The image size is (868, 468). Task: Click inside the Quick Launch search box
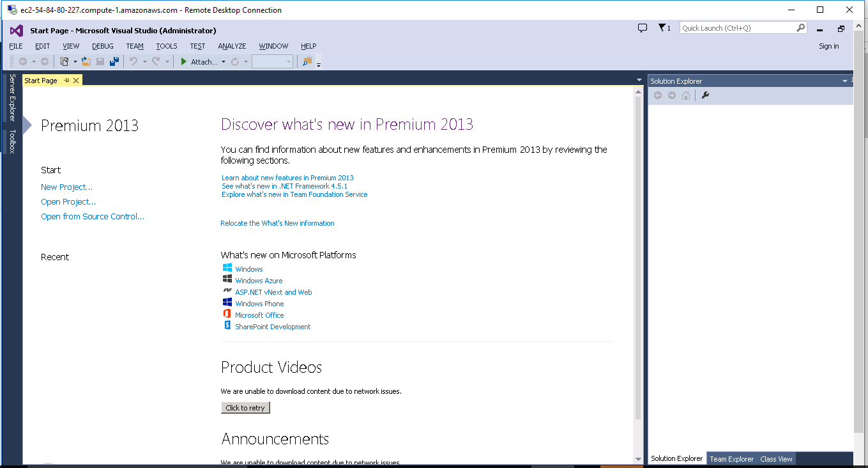point(738,28)
